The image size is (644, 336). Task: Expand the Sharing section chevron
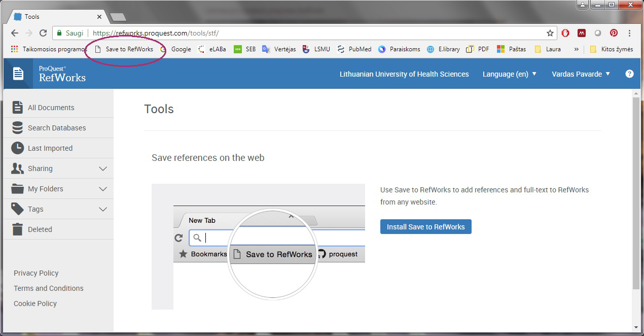pos(103,169)
